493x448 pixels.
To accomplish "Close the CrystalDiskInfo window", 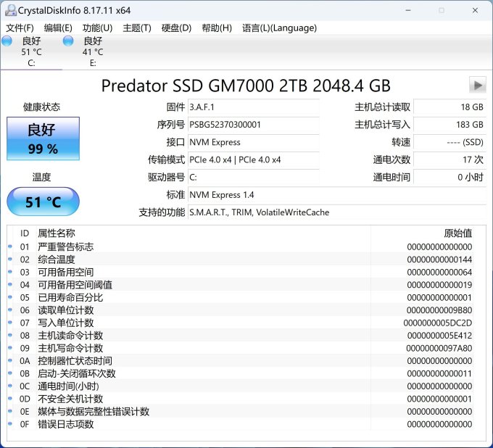I will point(475,10).
